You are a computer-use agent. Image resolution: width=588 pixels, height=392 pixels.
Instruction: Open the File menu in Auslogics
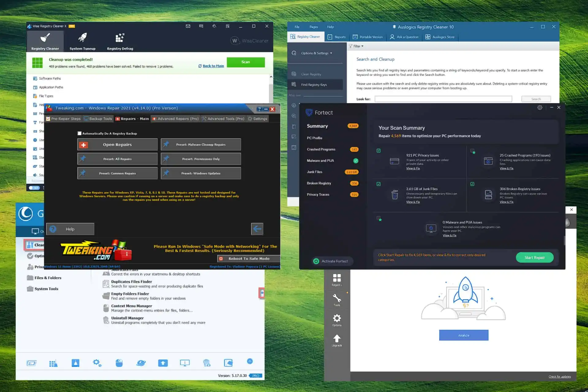click(297, 27)
